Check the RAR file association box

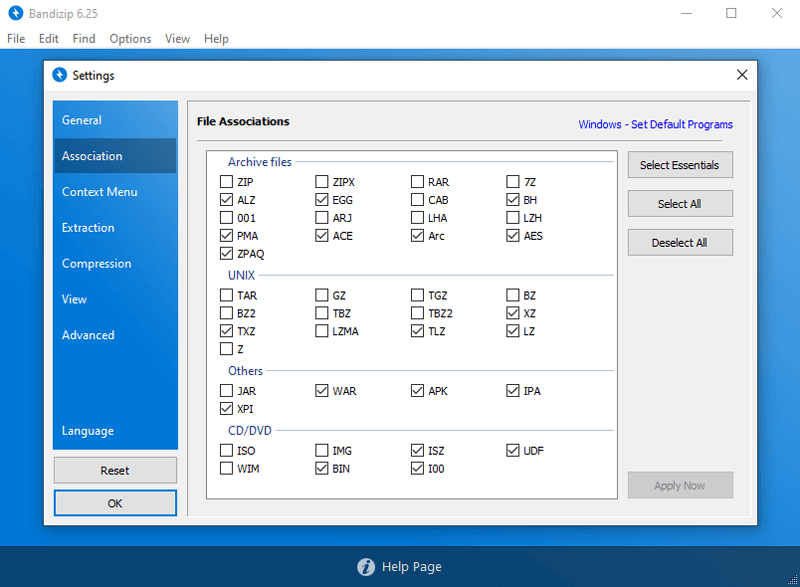[x=417, y=182]
